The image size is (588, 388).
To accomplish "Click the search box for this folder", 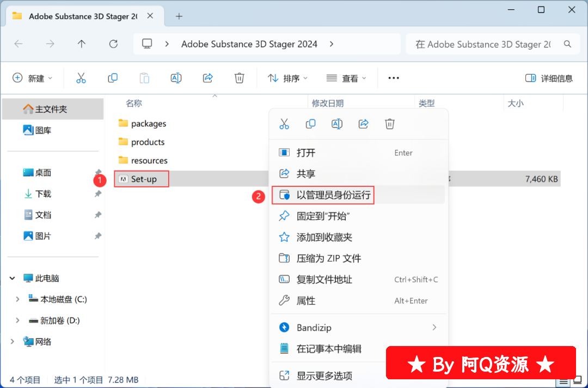I will (x=493, y=44).
